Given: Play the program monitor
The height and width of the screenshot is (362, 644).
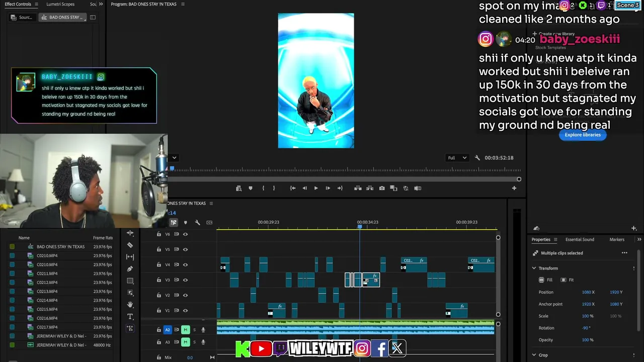Looking at the screenshot, I should [x=316, y=188].
